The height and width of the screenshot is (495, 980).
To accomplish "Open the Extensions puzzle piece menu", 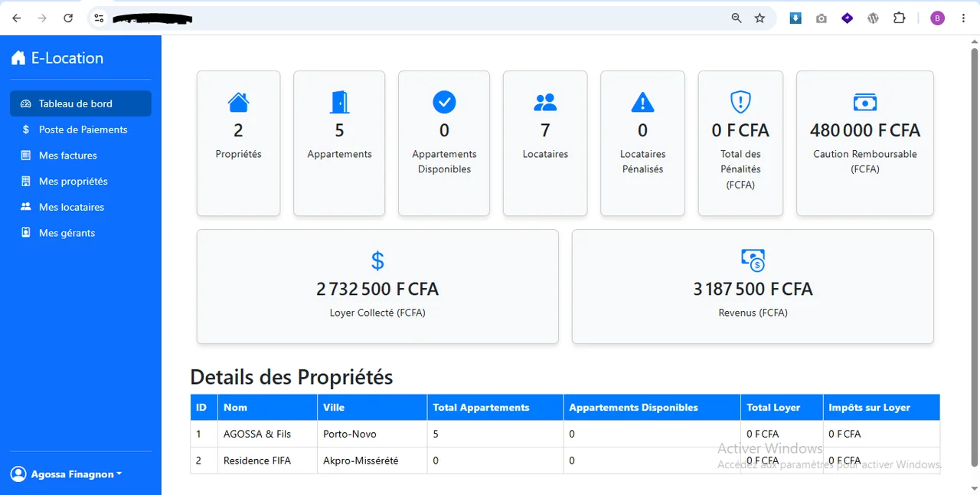I will tap(900, 18).
